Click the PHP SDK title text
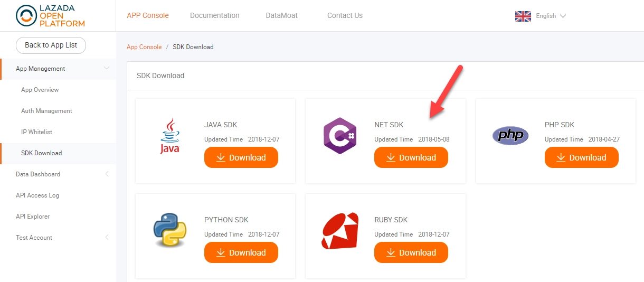Viewport: 644px width, 282px height. (560, 125)
